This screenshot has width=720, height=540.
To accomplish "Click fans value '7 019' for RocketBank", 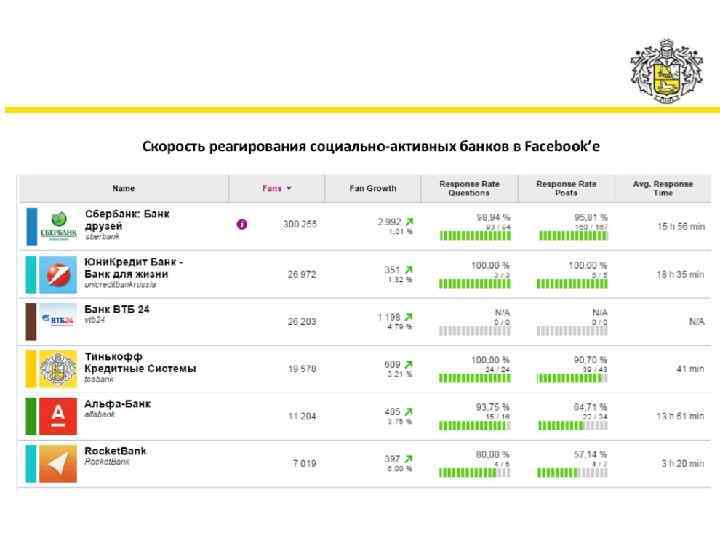I will point(304,463).
